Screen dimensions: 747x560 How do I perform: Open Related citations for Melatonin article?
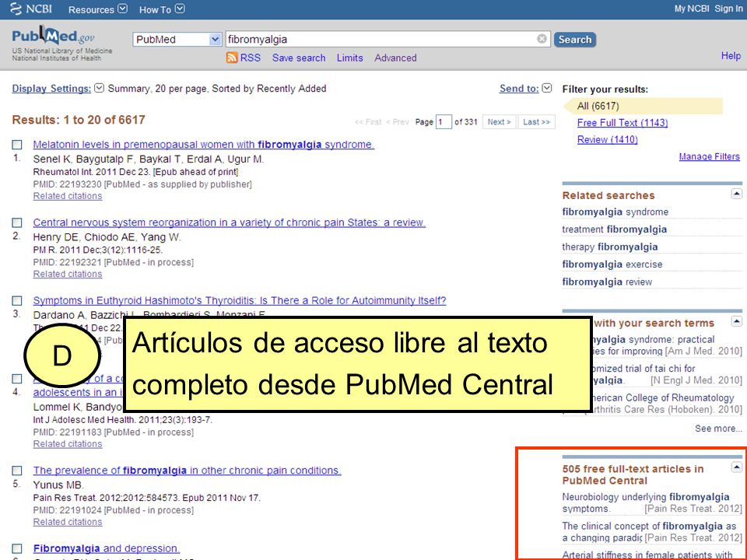click(x=68, y=196)
